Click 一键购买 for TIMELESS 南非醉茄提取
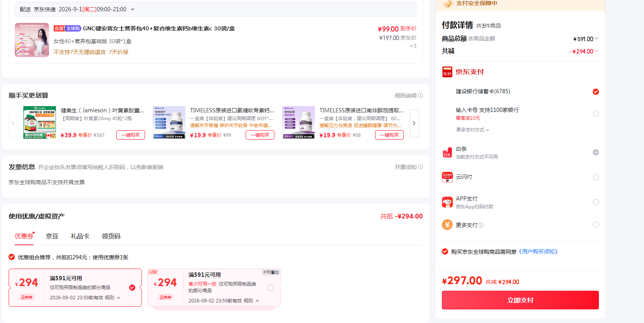The width and height of the screenshot is (644, 323). click(389, 135)
